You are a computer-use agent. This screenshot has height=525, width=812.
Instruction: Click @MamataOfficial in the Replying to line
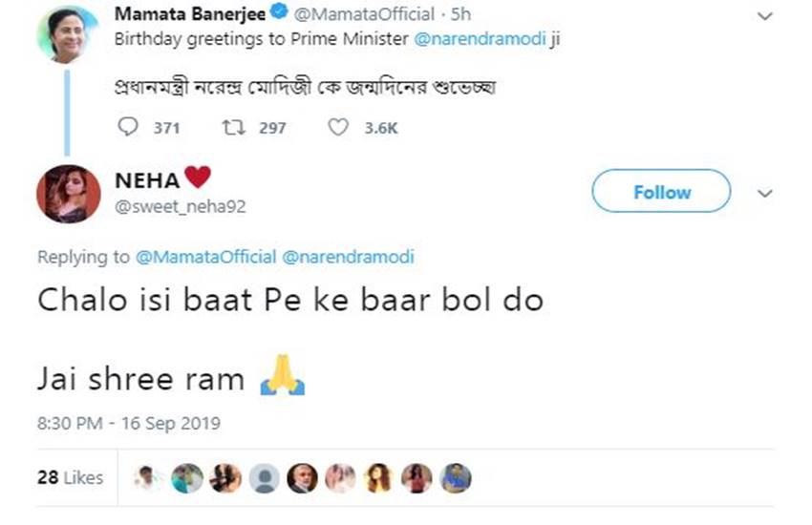(x=206, y=257)
